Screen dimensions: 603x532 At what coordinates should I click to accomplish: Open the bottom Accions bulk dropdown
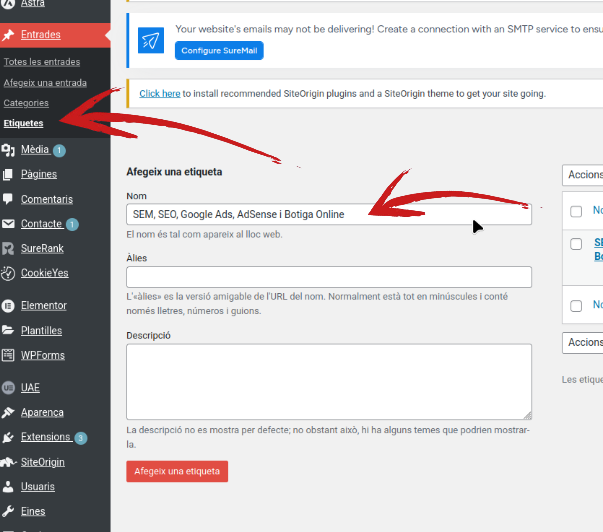coord(583,342)
